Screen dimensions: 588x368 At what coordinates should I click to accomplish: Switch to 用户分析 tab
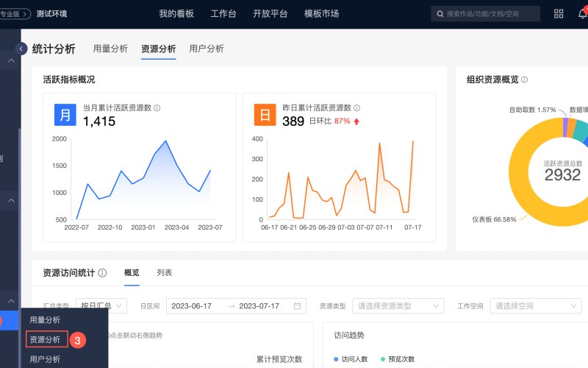[x=207, y=49]
